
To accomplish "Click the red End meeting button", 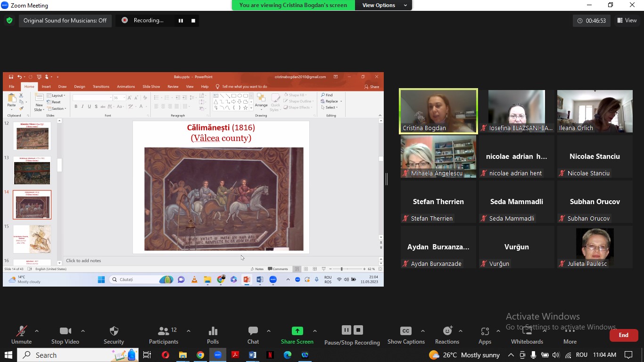I will click(624, 335).
